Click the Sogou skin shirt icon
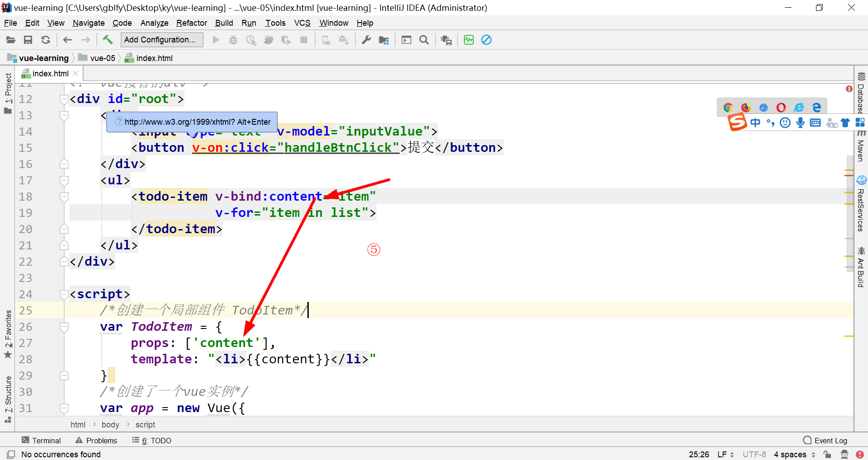The image size is (868, 460). (x=845, y=122)
